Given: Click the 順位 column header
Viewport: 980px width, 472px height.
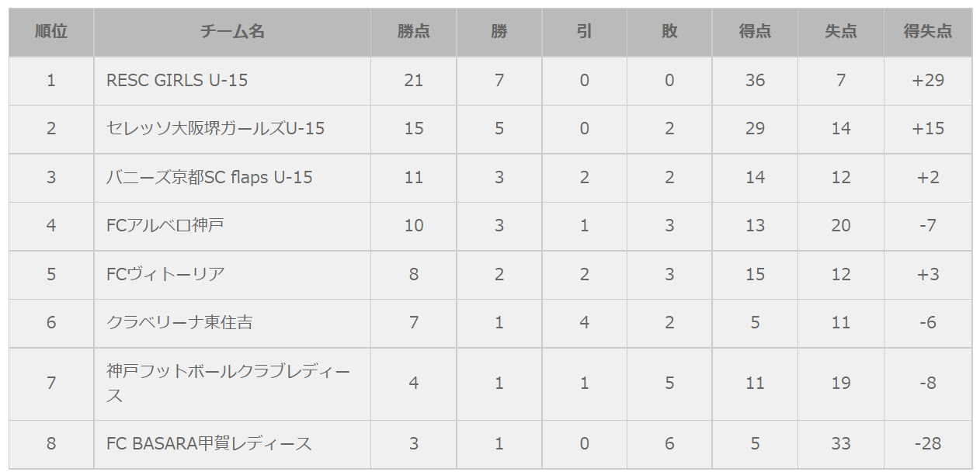Looking at the screenshot, I should pyautogui.click(x=51, y=32).
